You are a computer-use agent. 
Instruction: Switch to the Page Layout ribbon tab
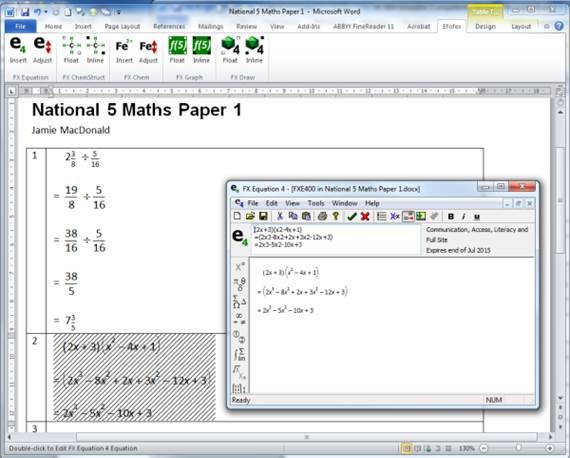(122, 27)
